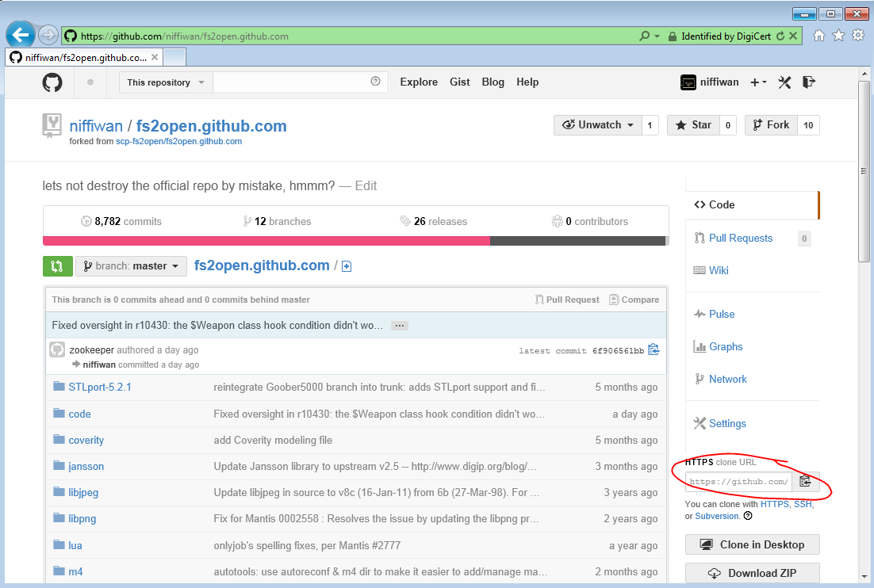Expand the truncated commit message ellipsis
874x588 pixels.
pos(400,326)
